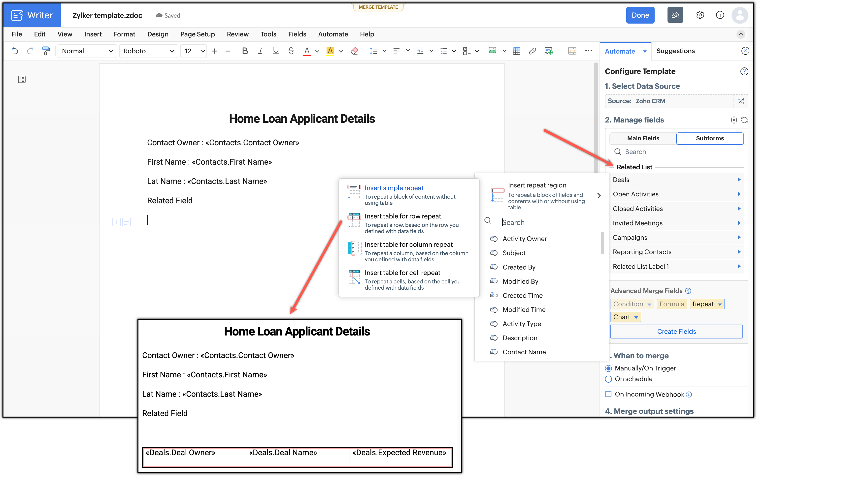This screenshot has width=868, height=487.
Task: Click the language proofing icon beside Done
Action: click(675, 15)
